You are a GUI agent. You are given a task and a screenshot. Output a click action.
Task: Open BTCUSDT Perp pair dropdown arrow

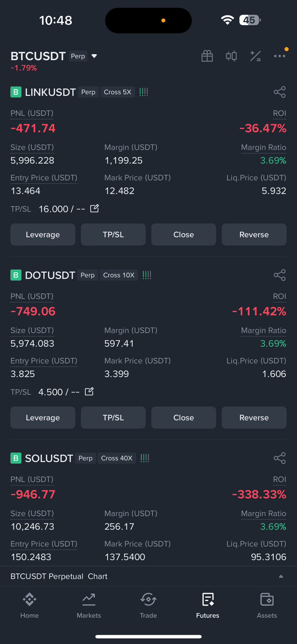(94, 56)
